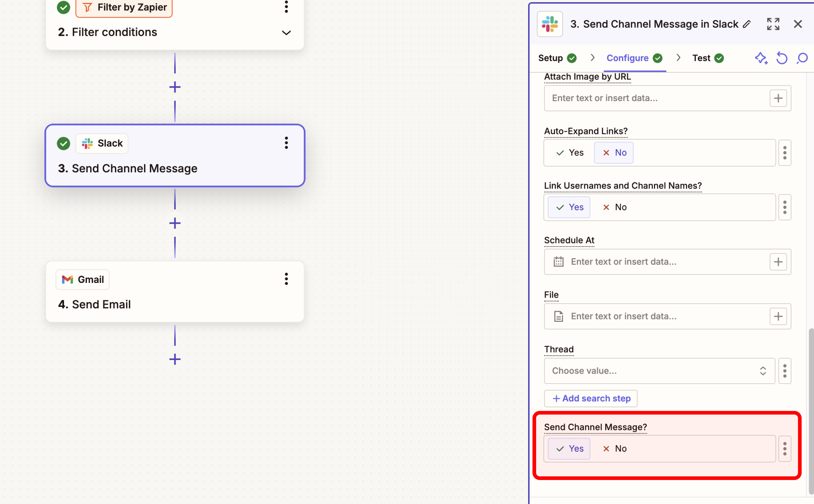Open three-dot menu on the Gmail step

click(x=286, y=279)
